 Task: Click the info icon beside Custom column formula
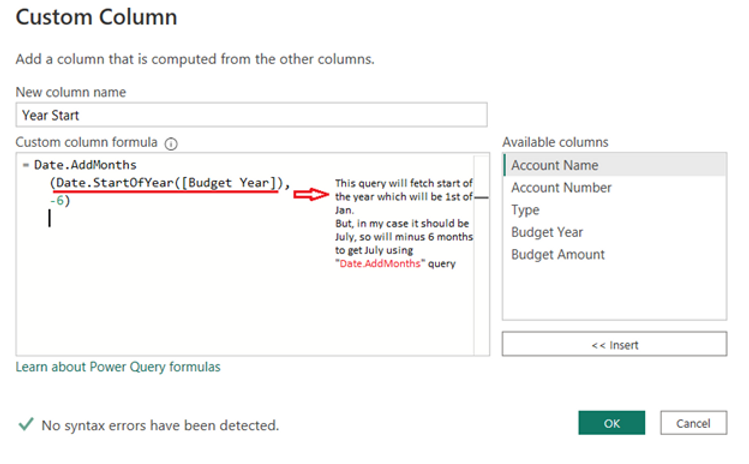click(x=171, y=143)
